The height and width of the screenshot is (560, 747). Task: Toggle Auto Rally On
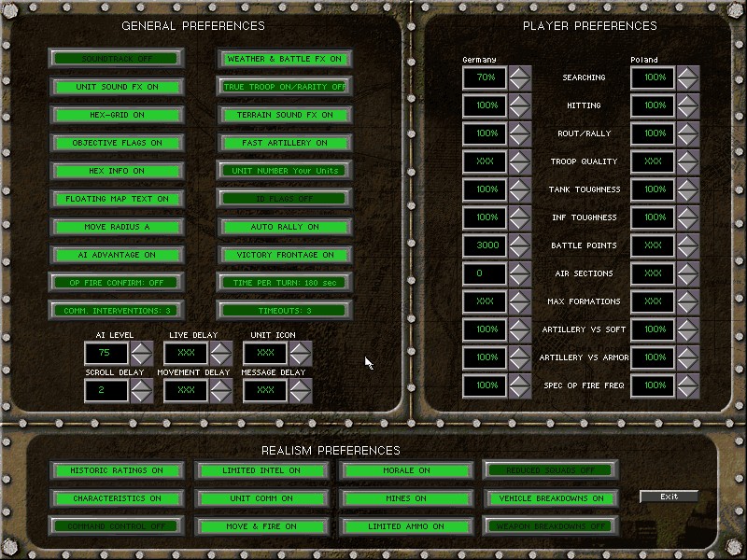click(285, 227)
